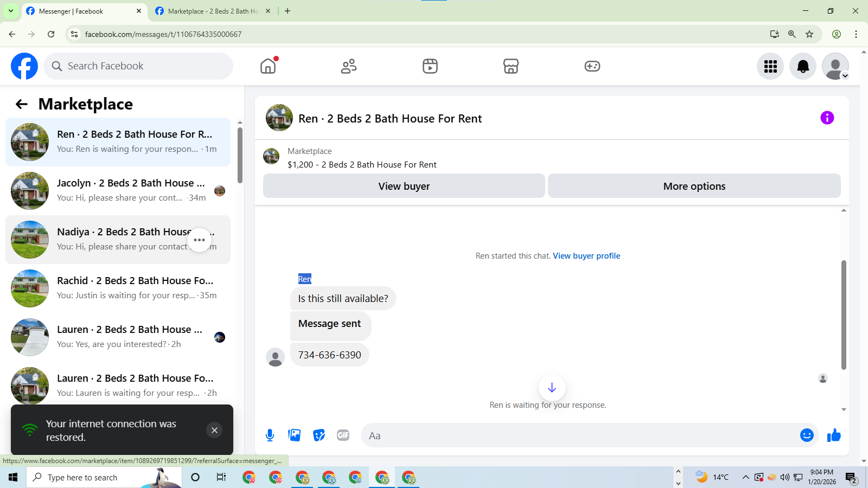The image size is (868, 488).
Task: Open Facebook home feed icon
Action: point(268,66)
